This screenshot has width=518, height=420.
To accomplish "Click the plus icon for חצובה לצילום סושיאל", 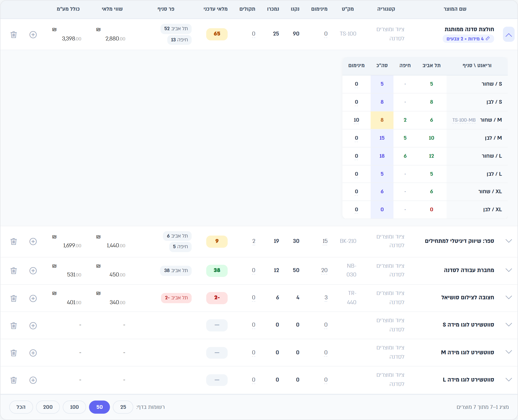I will 33,298.
